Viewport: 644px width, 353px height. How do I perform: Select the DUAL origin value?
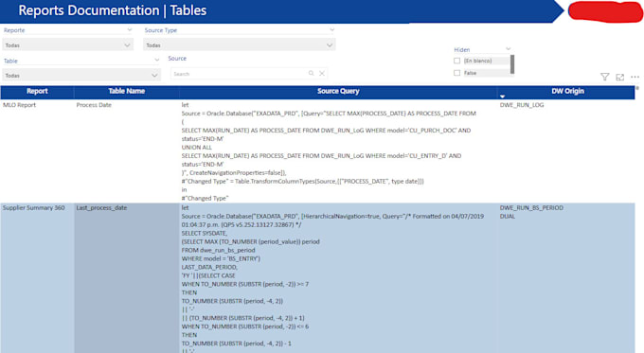pos(508,217)
